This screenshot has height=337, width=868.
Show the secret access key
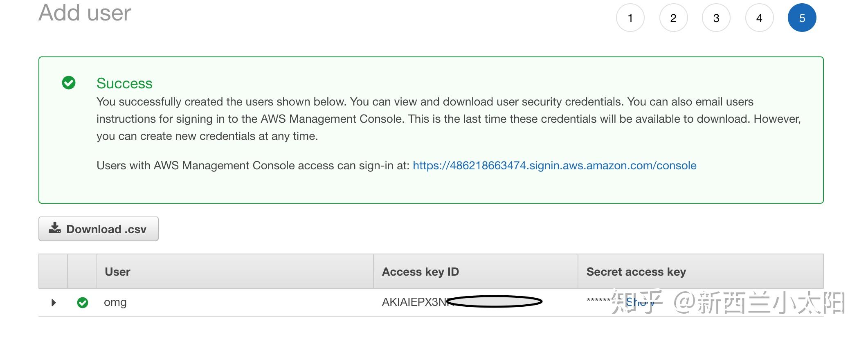click(x=640, y=302)
